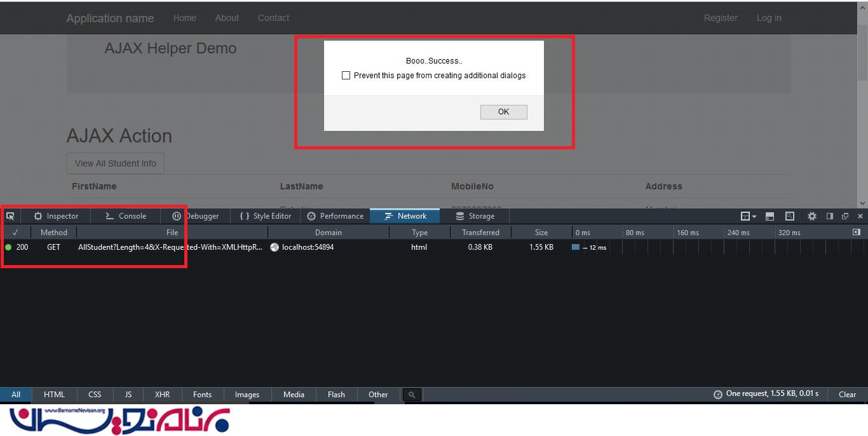Toggle network details pane icon

tap(857, 232)
